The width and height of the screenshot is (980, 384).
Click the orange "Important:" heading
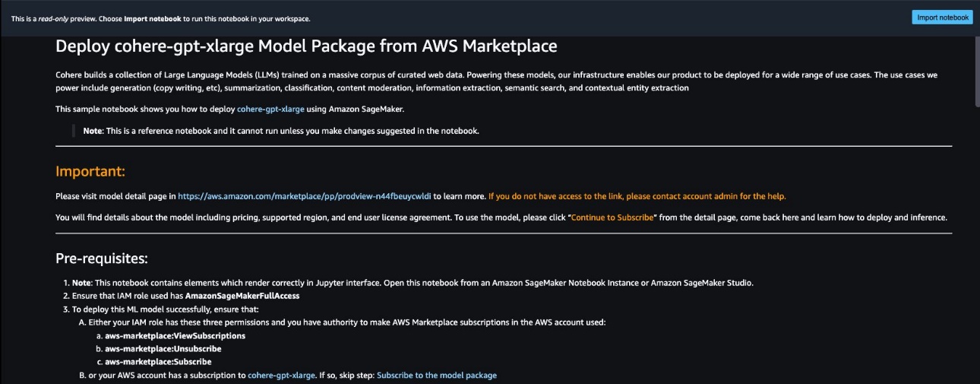90,172
